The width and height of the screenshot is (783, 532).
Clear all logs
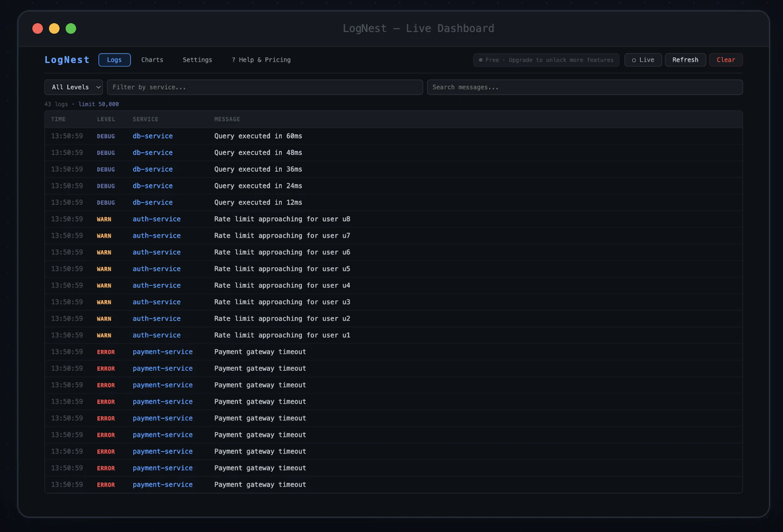tap(726, 60)
